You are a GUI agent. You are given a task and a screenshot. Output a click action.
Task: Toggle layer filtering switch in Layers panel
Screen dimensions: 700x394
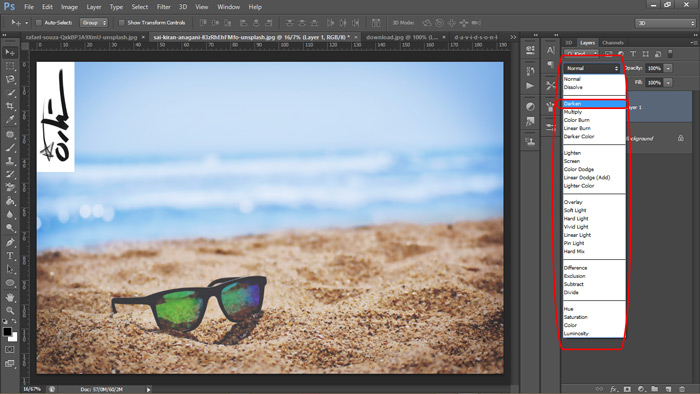670,54
